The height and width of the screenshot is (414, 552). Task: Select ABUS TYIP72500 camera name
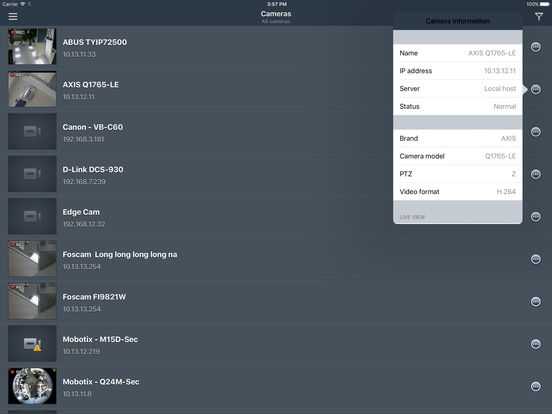(95, 42)
